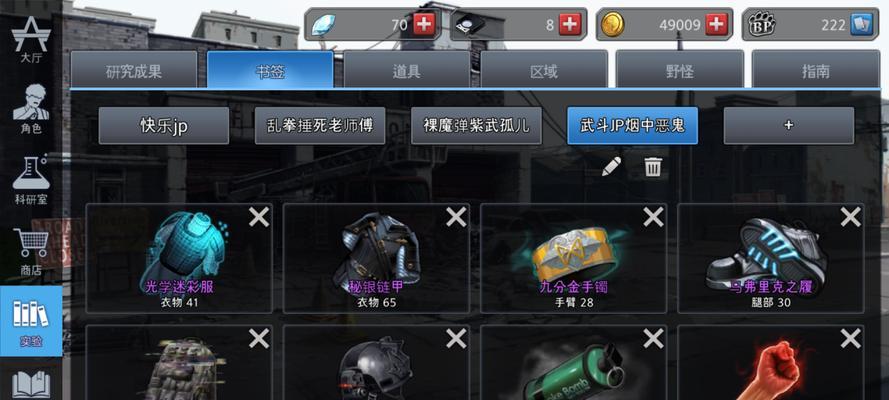
Task: Add a new bookmark with + button
Action: click(x=789, y=125)
